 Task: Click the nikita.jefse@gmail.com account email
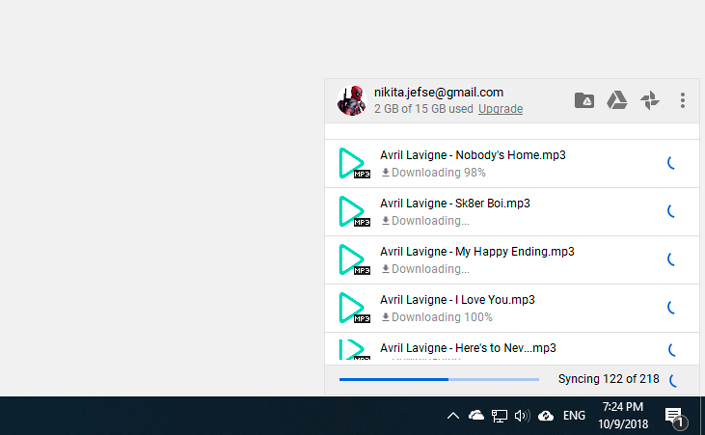pos(439,92)
